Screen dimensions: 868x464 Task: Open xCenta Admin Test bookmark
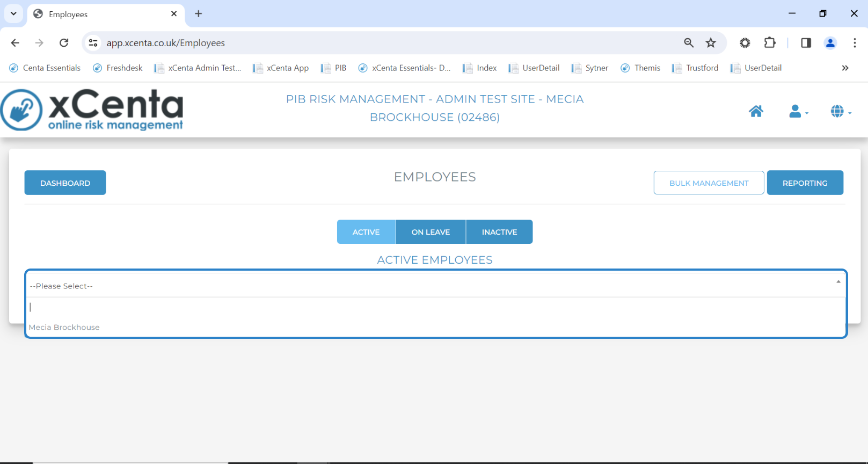click(198, 68)
